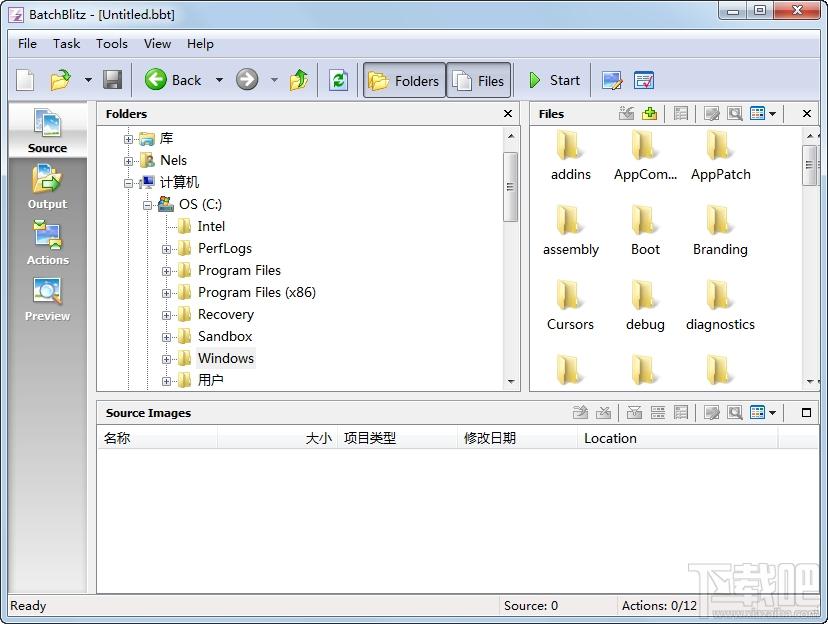Add files with green plus icon

[x=650, y=114]
